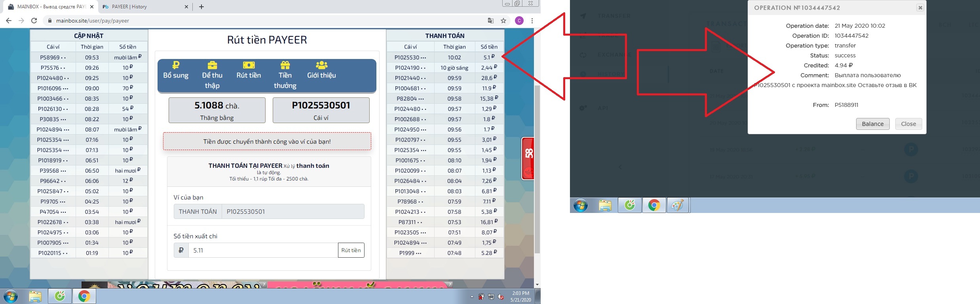Viewport: 980px width, 304px height.
Task: Open File Explorer from the left taskbar
Action: 35,296
